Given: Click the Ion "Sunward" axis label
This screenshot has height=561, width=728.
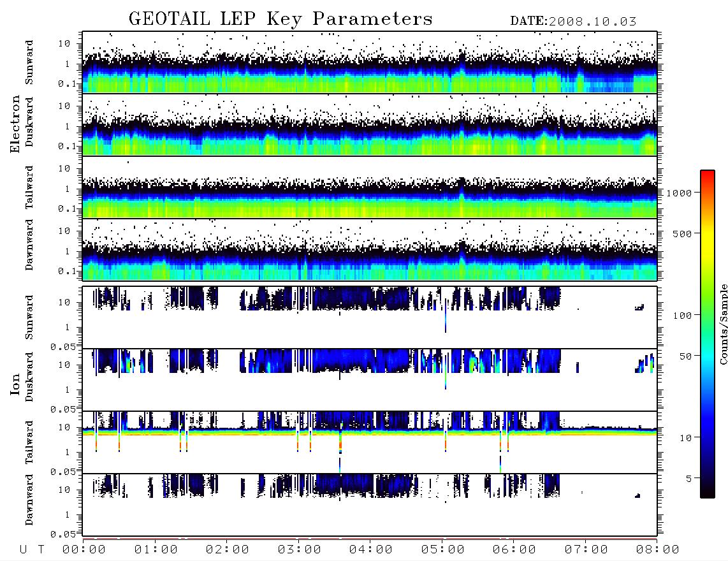Looking at the screenshot, I should pyautogui.click(x=29, y=317).
